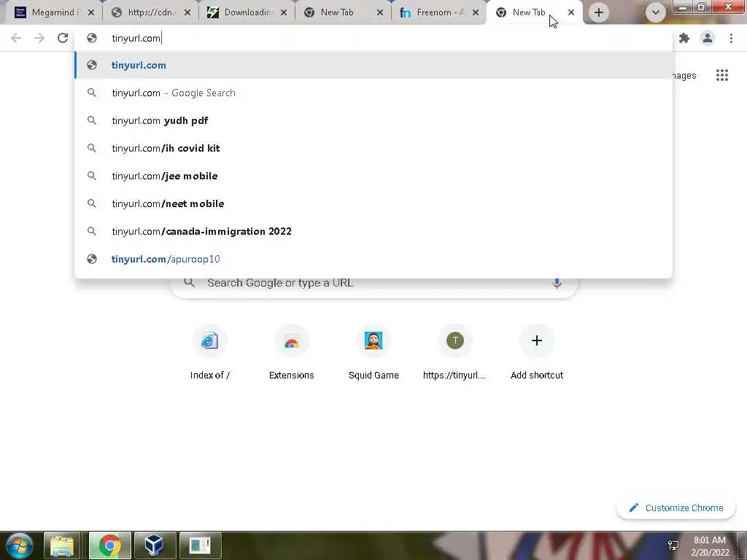Close the active New Tab
This screenshot has height=560, width=747.
click(571, 12)
